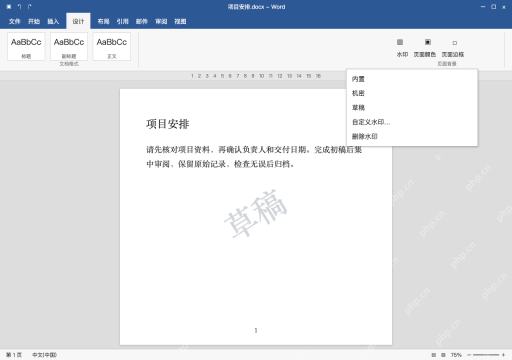Click the line beginning 中审阅、保留原始记录
This screenshot has width=512, height=360.
[220, 164]
